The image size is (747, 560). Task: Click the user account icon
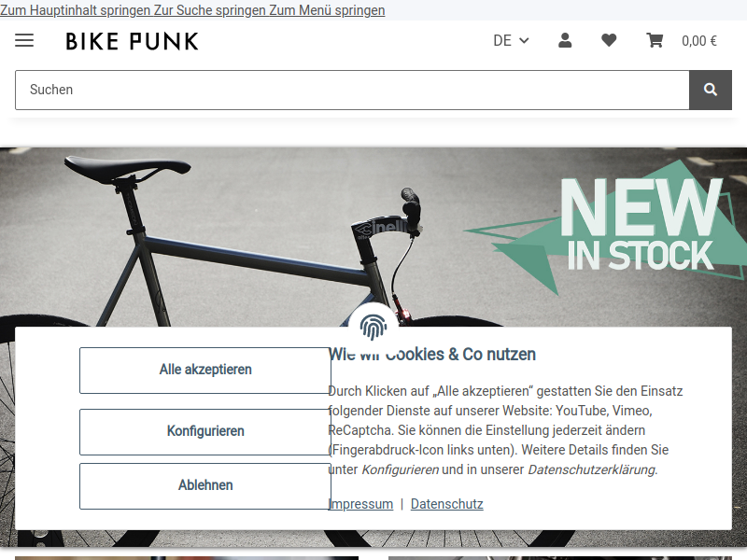[565, 40]
